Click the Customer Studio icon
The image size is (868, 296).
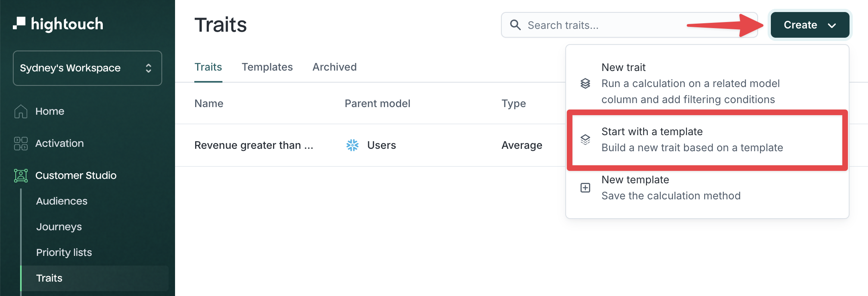click(21, 175)
